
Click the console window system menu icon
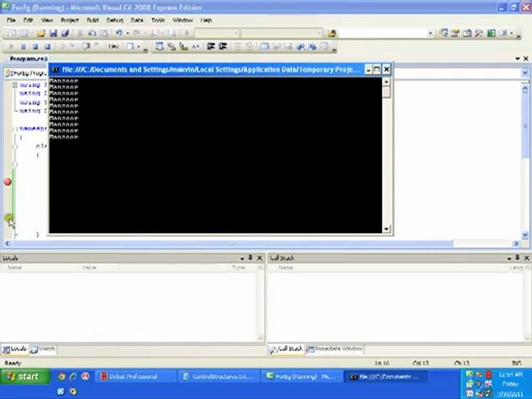point(55,70)
